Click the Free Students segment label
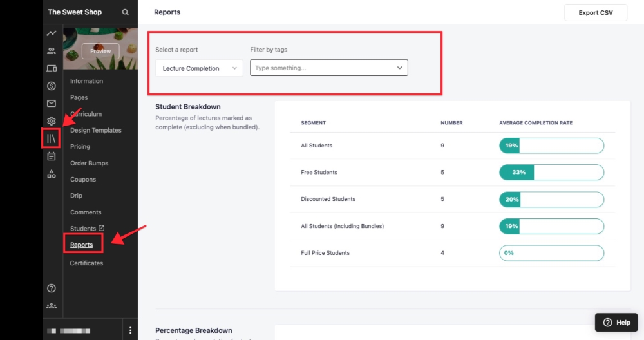 (319, 172)
